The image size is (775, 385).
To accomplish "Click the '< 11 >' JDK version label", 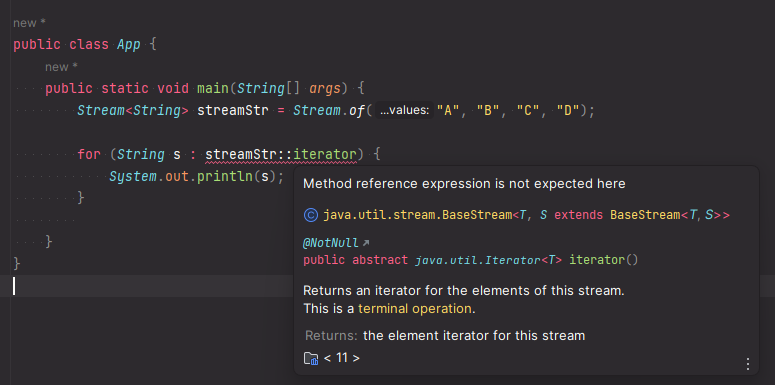I will click(342, 358).
